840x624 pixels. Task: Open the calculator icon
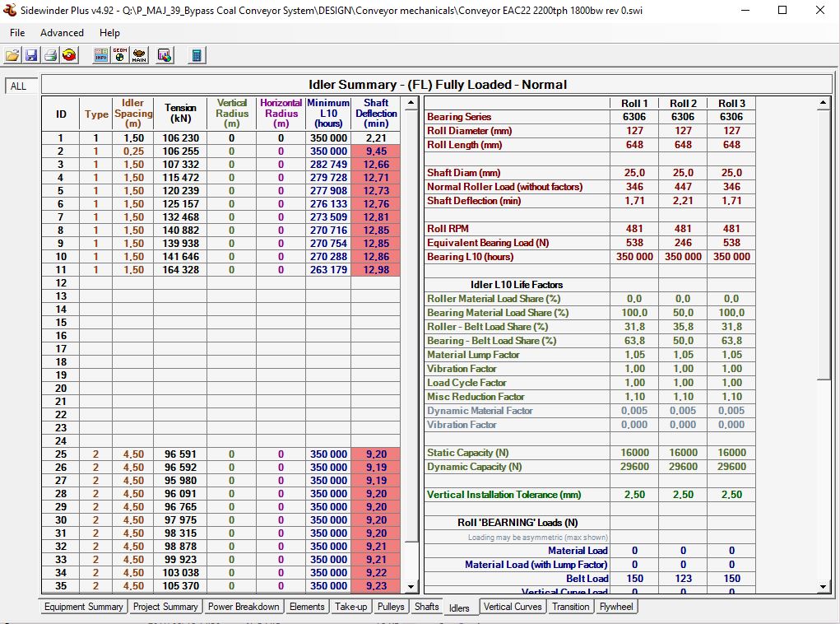(197, 55)
